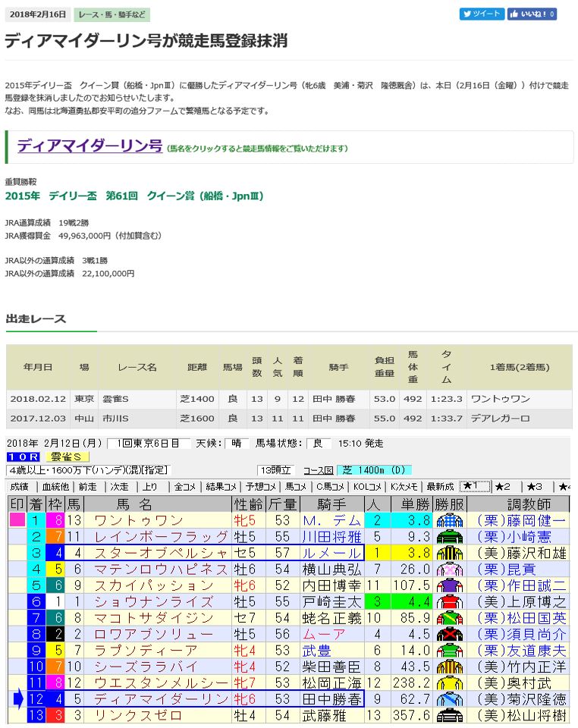
Task: Click the 調教師 column header
Action: pyautogui.click(x=518, y=504)
